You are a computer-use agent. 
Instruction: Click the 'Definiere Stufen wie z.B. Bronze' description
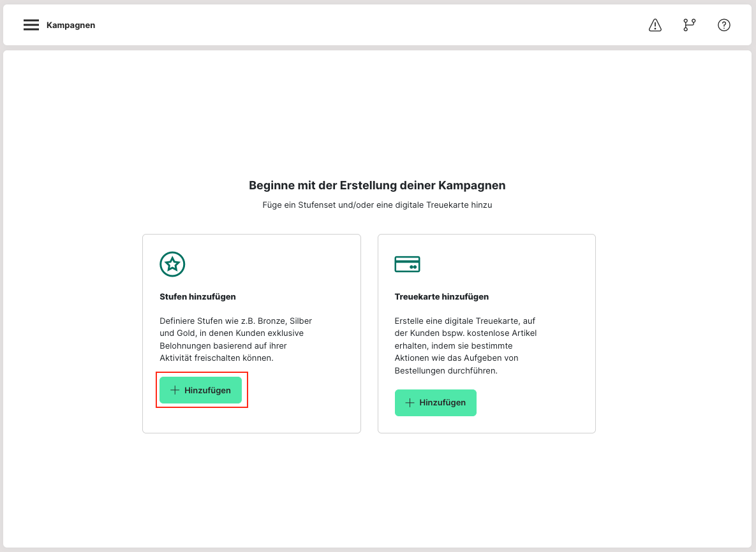coord(235,321)
